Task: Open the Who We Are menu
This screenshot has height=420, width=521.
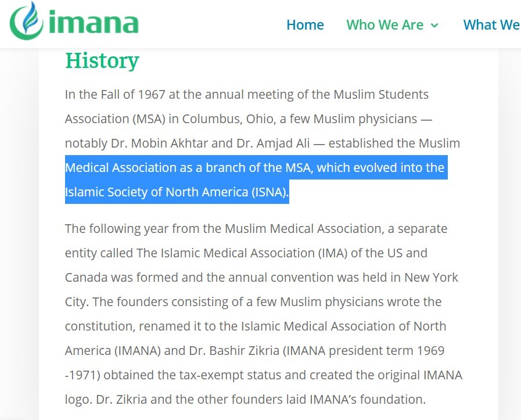Action: pyautogui.click(x=385, y=25)
